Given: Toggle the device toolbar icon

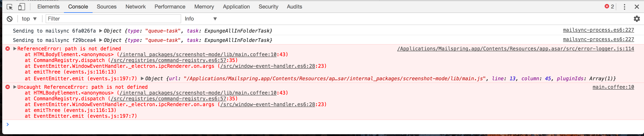Looking at the screenshot, I should click(x=22, y=7).
